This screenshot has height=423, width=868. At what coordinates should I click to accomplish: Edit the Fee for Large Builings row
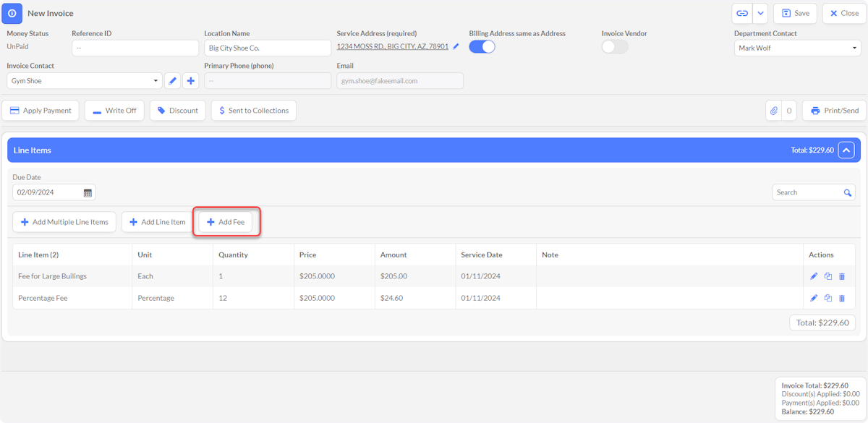pos(814,276)
